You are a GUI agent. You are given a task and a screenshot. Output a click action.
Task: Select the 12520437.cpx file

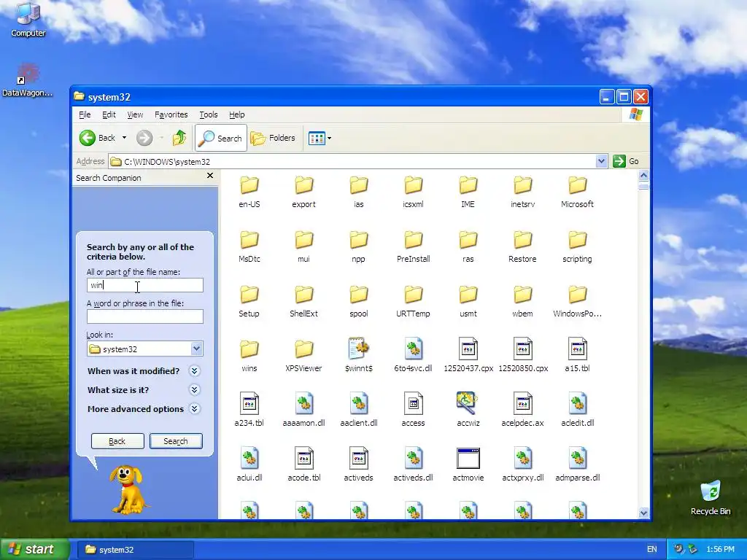pyautogui.click(x=468, y=355)
